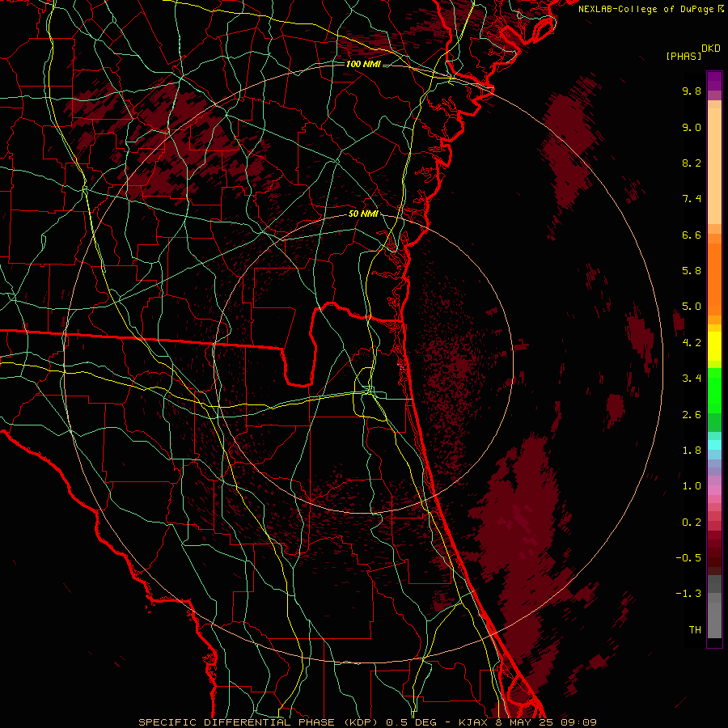Click the 7.4 value on the color scale
This screenshot has width=728, height=728.
click(x=692, y=199)
